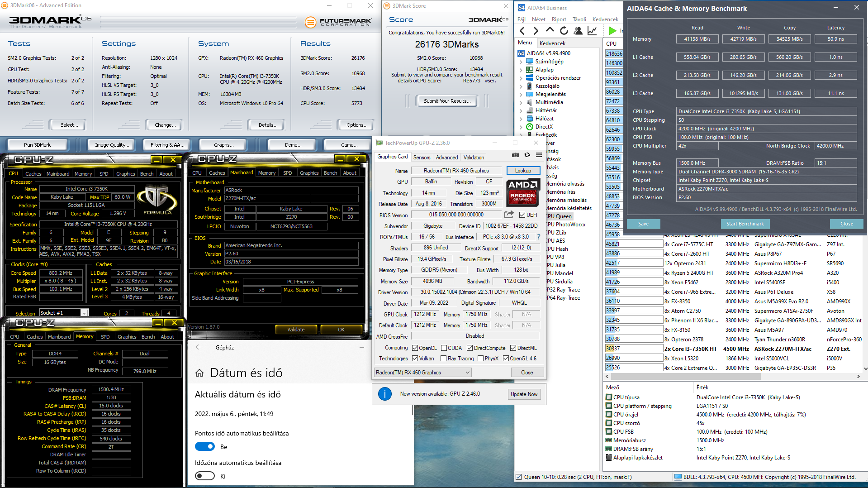Toggle PhysX checkbox

[480, 359]
